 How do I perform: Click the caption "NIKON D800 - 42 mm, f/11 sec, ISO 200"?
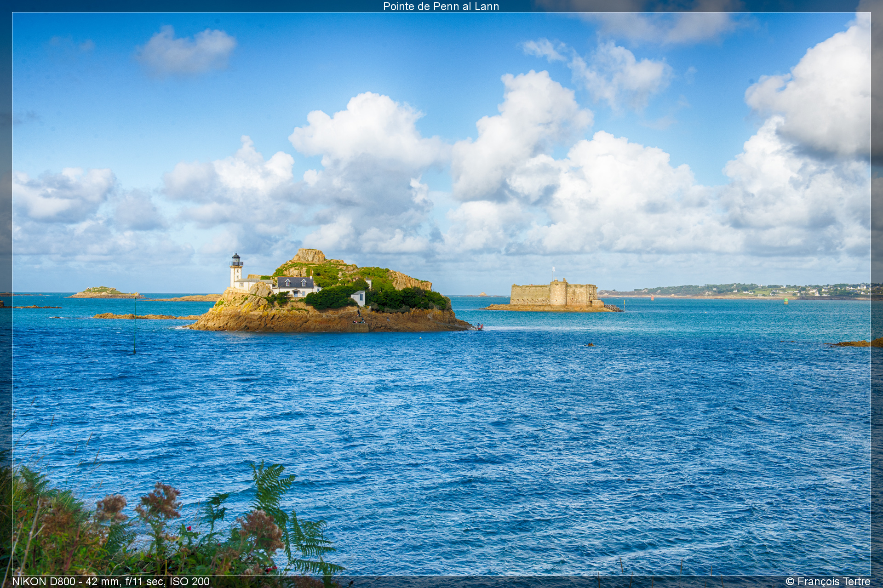pyautogui.click(x=111, y=582)
